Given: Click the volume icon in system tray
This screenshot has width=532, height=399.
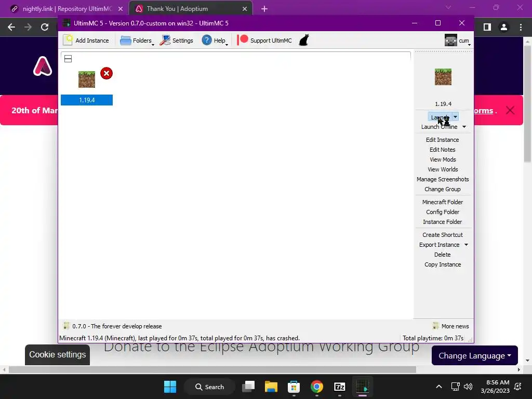Looking at the screenshot, I should (x=468, y=387).
